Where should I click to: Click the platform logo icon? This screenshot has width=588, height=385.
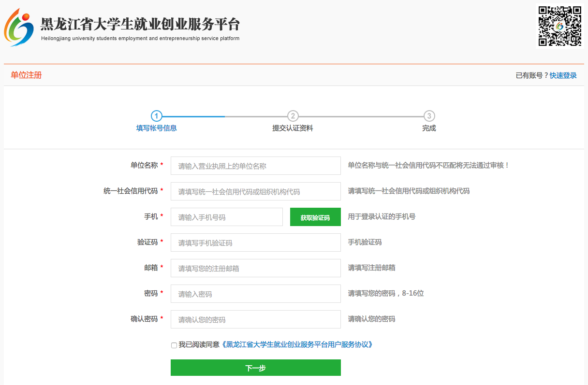click(x=19, y=27)
